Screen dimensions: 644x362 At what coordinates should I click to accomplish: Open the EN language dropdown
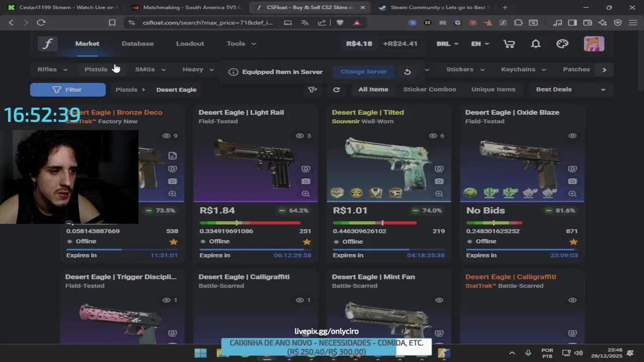[x=480, y=44]
